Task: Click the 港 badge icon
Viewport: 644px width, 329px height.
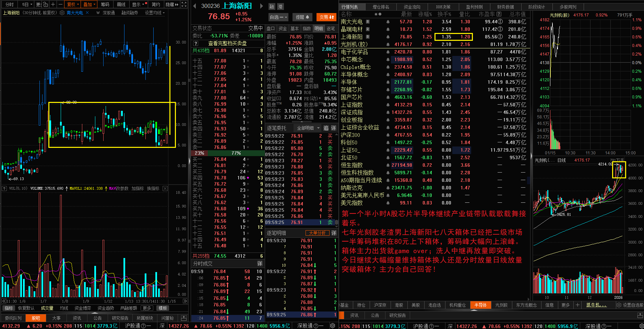Action: click(280, 7)
